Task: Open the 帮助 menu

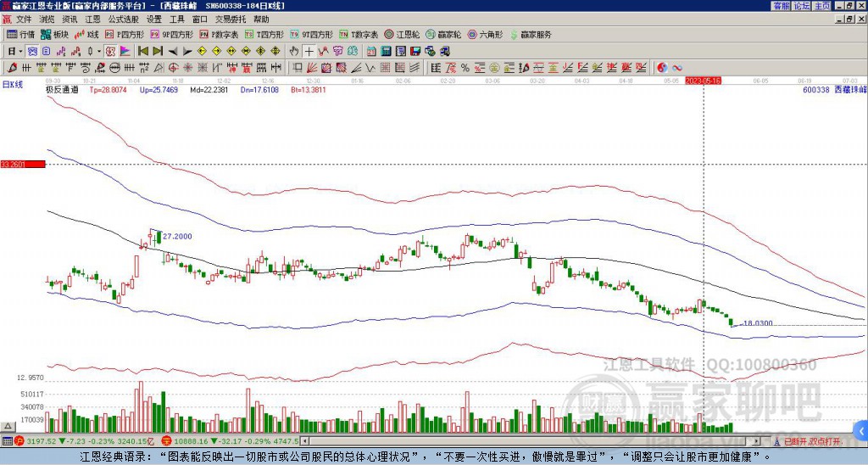Action: pyautogui.click(x=261, y=20)
